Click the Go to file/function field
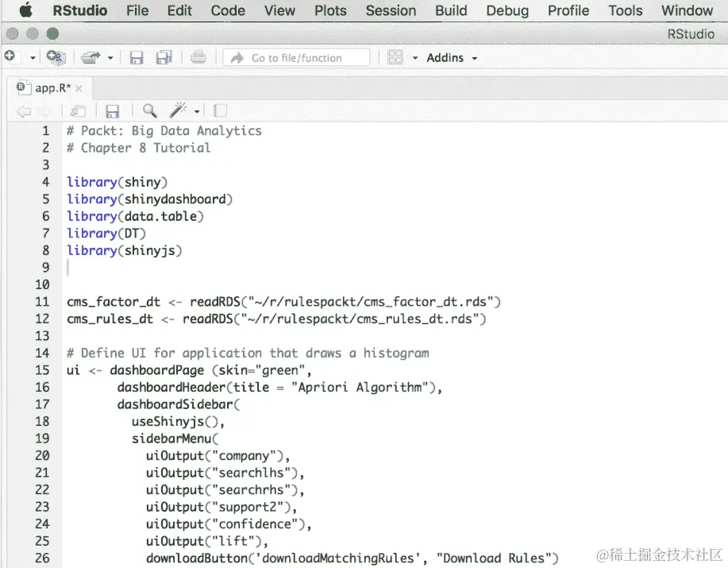This screenshot has width=728, height=568. click(x=296, y=58)
